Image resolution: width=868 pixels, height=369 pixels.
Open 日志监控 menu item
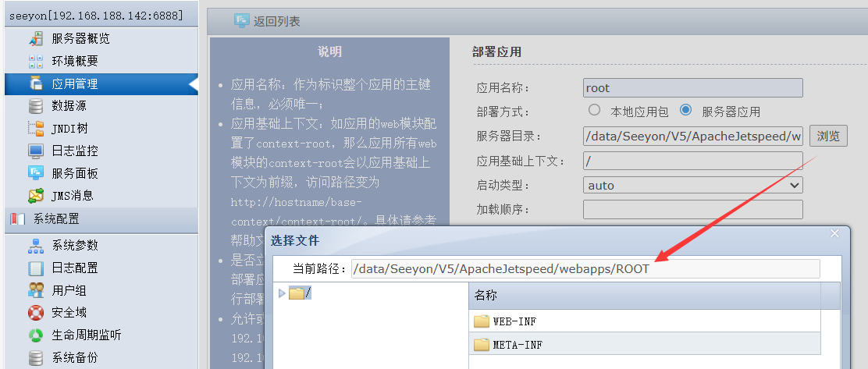point(75,151)
